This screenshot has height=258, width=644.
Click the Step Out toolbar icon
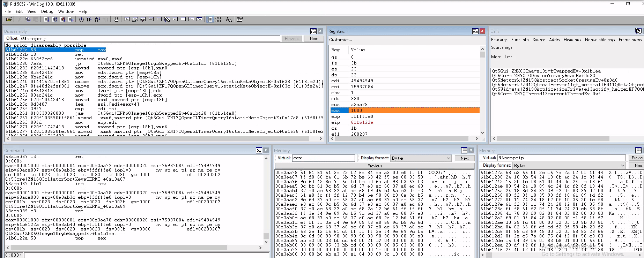coord(97,20)
